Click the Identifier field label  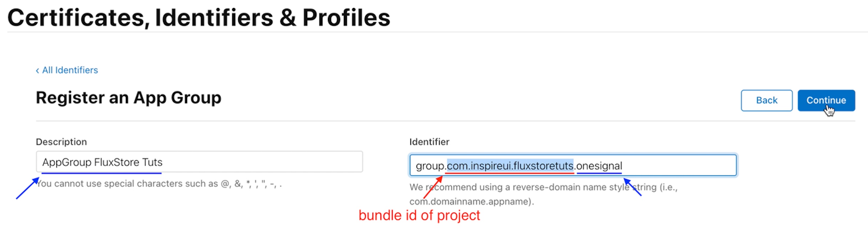coord(429,142)
